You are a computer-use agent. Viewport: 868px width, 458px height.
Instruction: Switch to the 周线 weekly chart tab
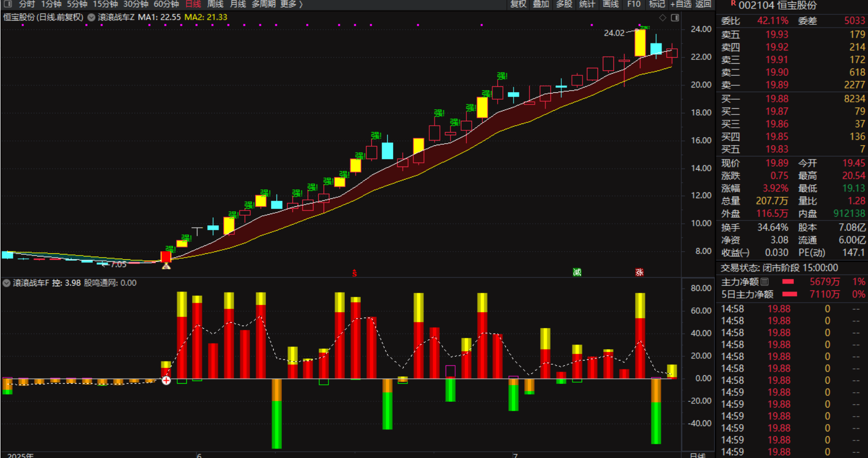point(215,4)
